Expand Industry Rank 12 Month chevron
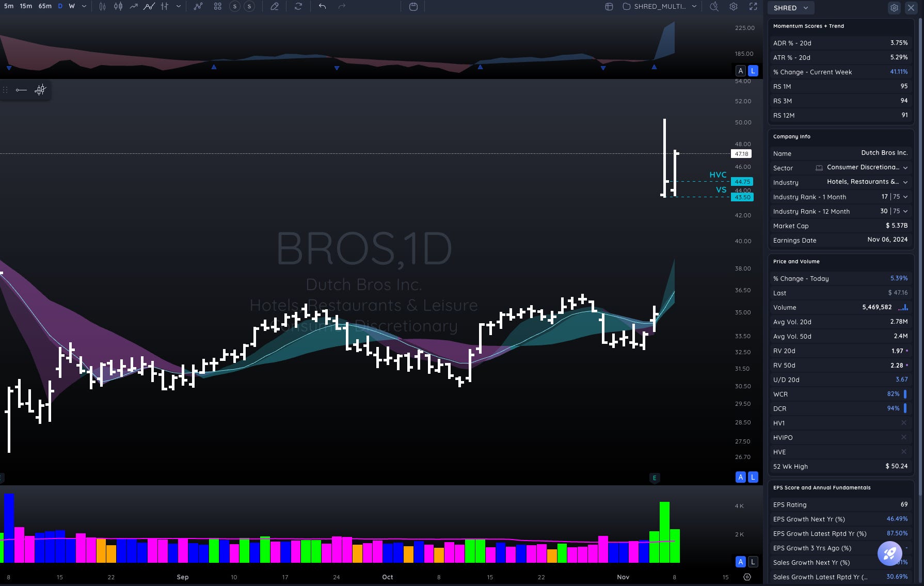Screen dimensions: 924x586 click(905, 211)
